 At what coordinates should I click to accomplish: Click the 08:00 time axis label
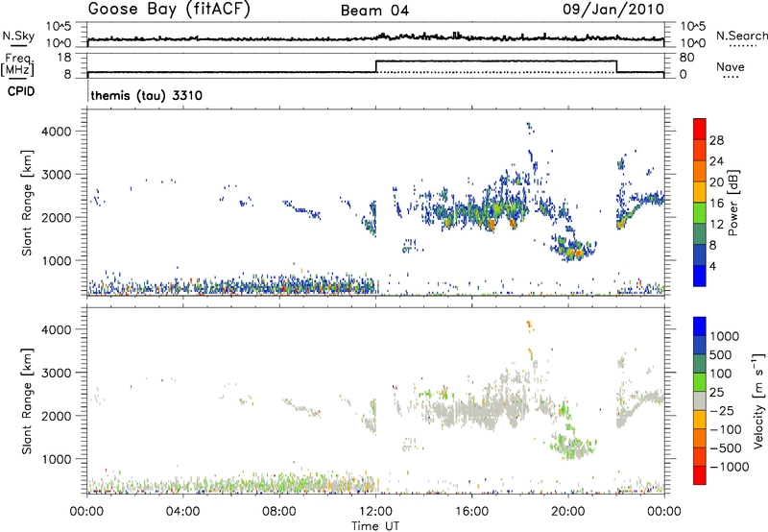pyautogui.click(x=279, y=512)
